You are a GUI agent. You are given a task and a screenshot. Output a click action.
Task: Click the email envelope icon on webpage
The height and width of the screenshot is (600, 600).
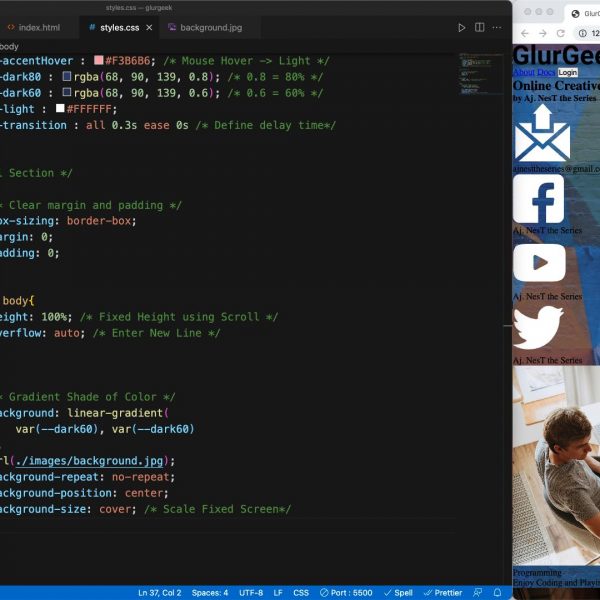[x=541, y=133]
